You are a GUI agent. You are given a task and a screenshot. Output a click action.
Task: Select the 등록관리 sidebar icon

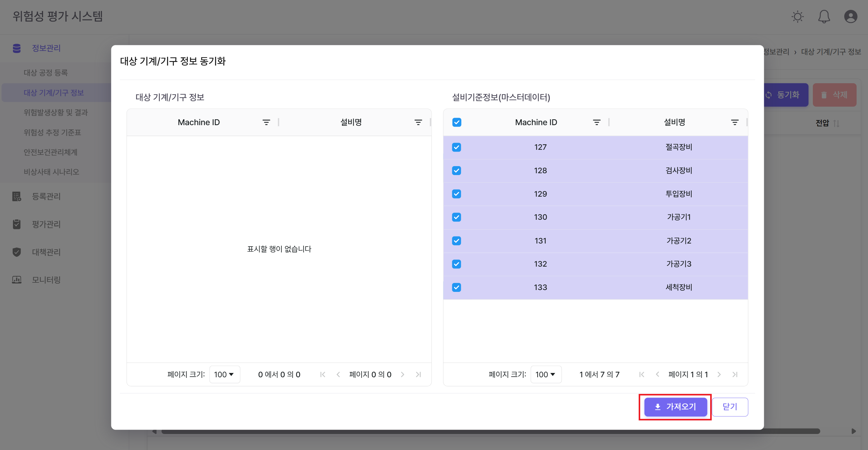pyautogui.click(x=17, y=196)
